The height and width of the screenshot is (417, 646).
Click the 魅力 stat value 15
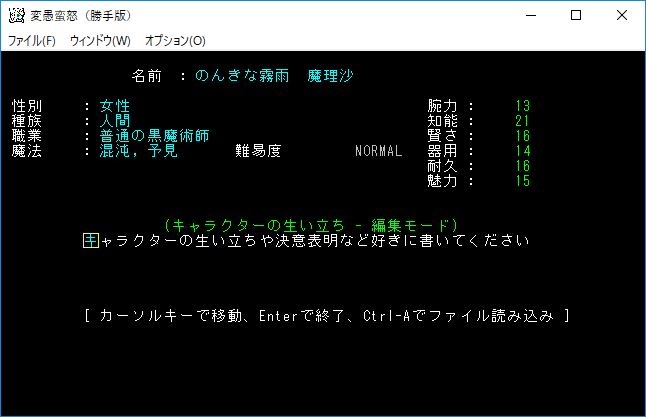click(x=522, y=181)
